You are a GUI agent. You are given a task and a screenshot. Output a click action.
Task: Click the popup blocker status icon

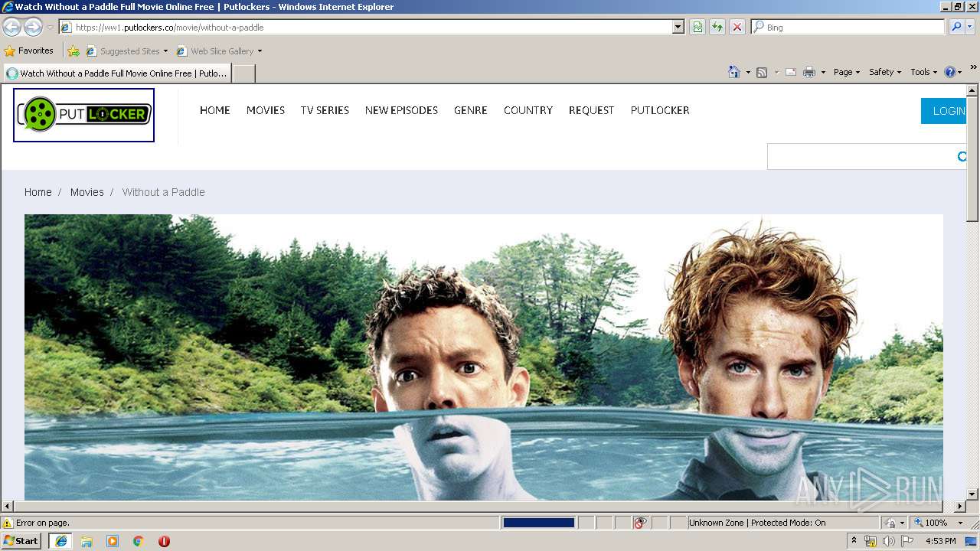click(640, 523)
